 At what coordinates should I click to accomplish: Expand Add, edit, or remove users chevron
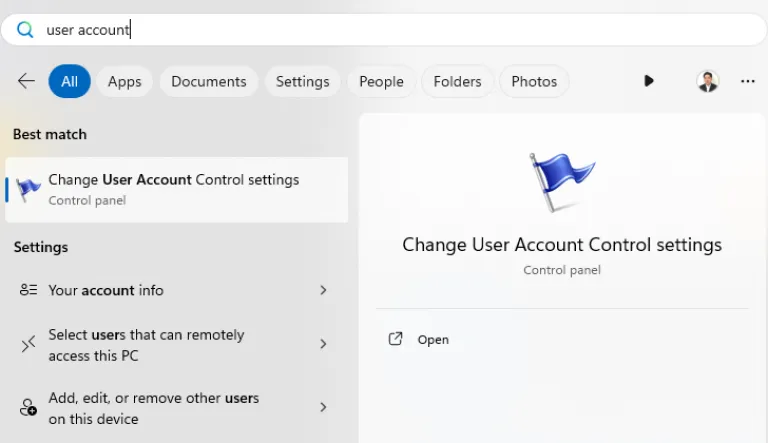(323, 408)
